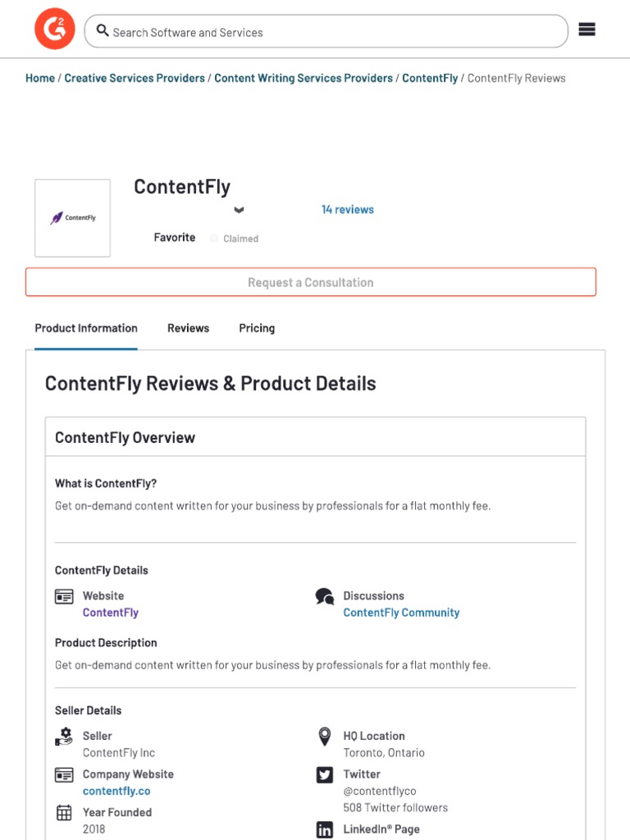Click the Discussions chat bubbles icon

(325, 596)
